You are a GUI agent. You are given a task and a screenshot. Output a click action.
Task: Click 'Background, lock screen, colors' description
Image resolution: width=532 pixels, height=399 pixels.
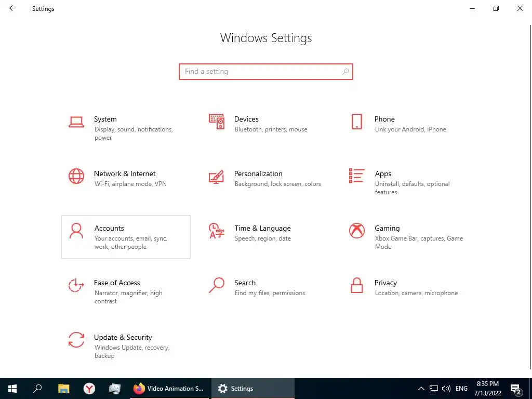pos(277,184)
